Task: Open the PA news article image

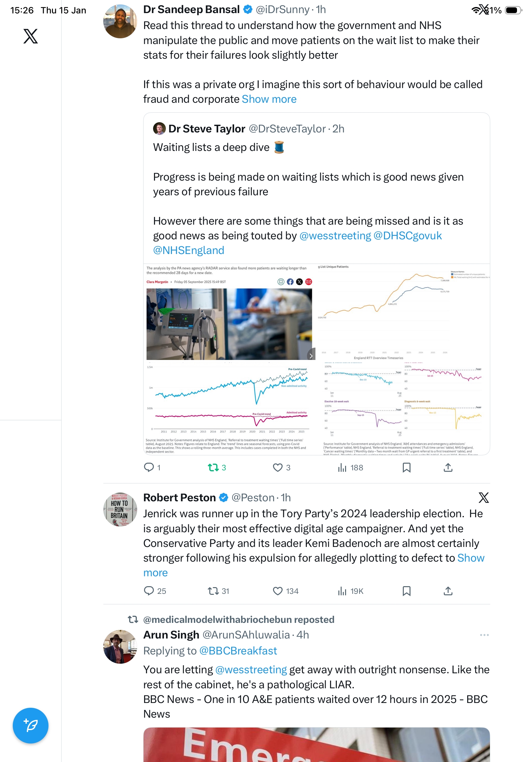Action: (230, 324)
